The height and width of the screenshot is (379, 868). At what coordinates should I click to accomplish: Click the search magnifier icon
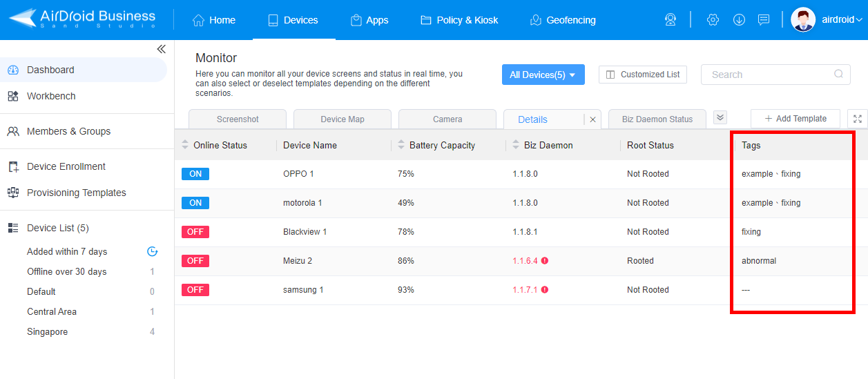(838, 75)
